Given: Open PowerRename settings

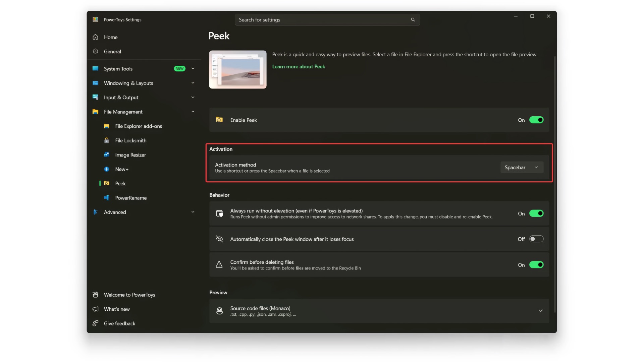Looking at the screenshot, I should (131, 198).
